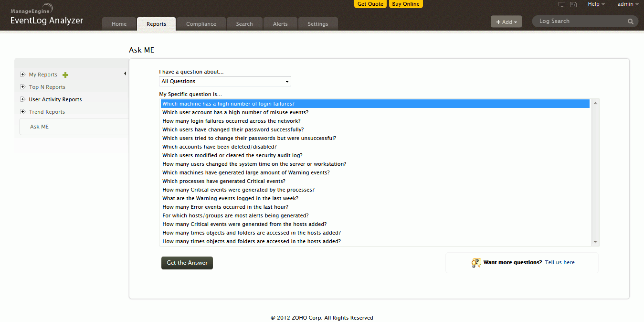Click the Get the Answer button

click(x=187, y=263)
